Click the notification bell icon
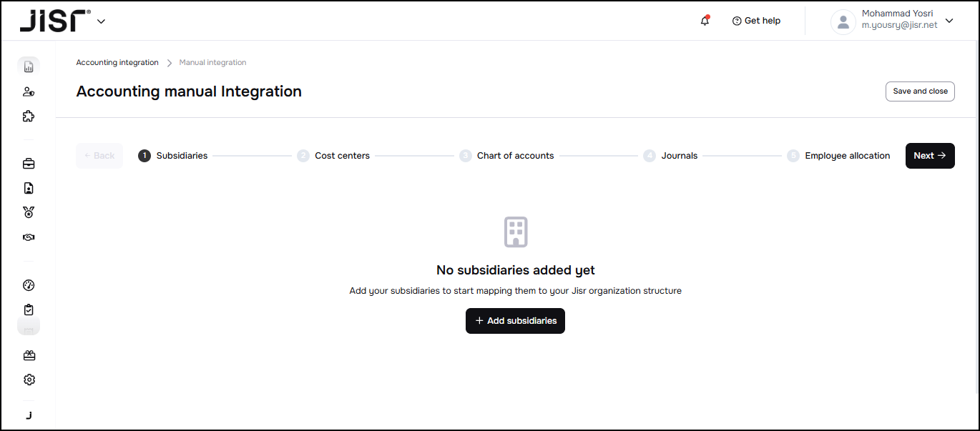This screenshot has width=980, height=431. (705, 21)
